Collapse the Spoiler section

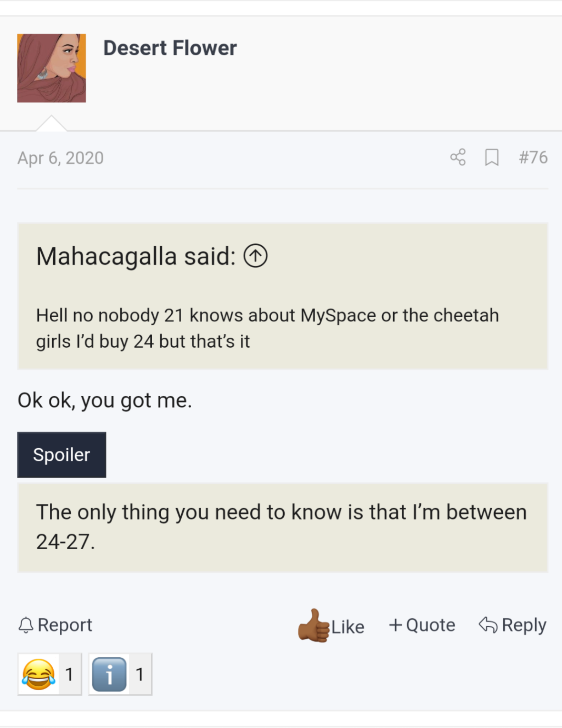(x=61, y=455)
